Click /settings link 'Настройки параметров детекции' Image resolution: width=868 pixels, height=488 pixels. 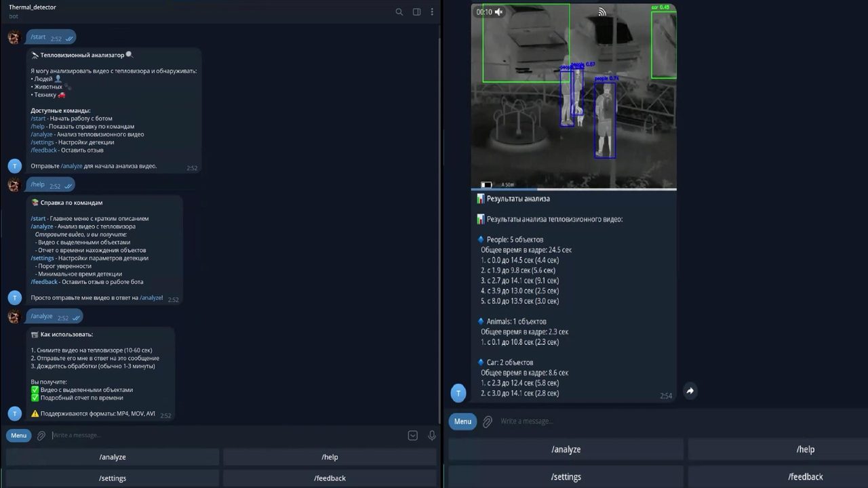point(42,258)
